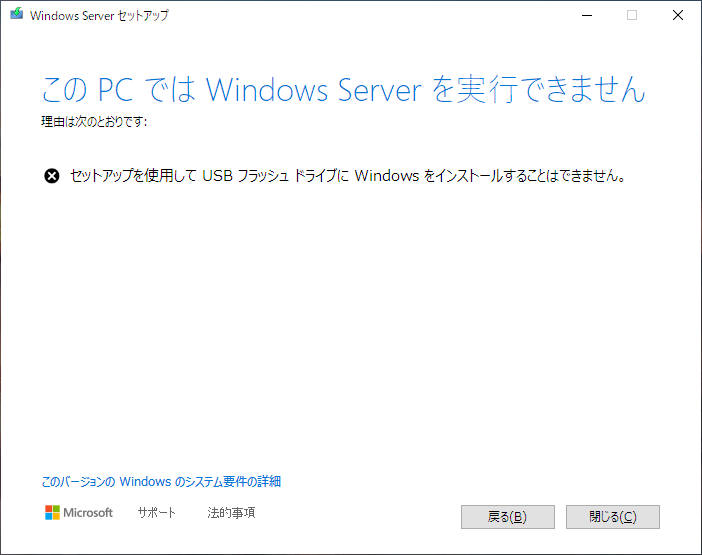Click the Microsoft wordmark text
This screenshot has height=555, width=702.
(x=88, y=512)
